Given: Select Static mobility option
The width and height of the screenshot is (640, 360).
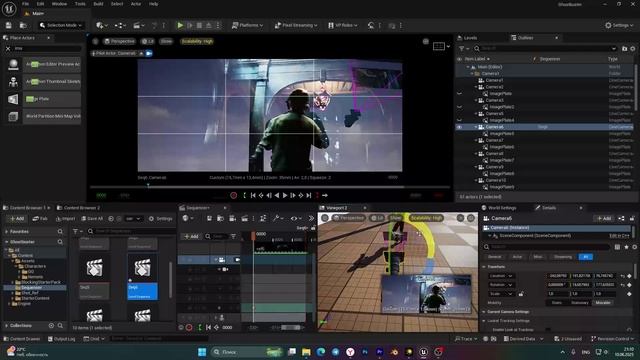Looking at the screenshot, I should click(557, 303).
